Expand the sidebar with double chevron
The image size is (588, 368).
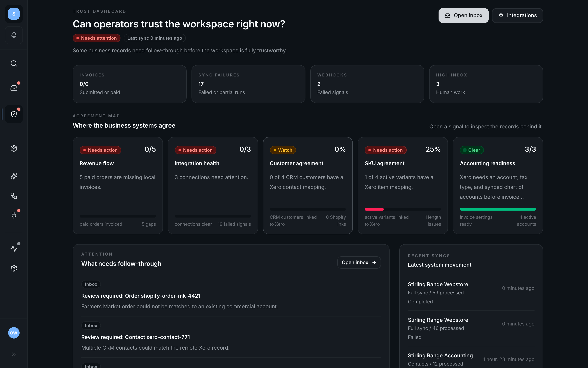pos(14,354)
